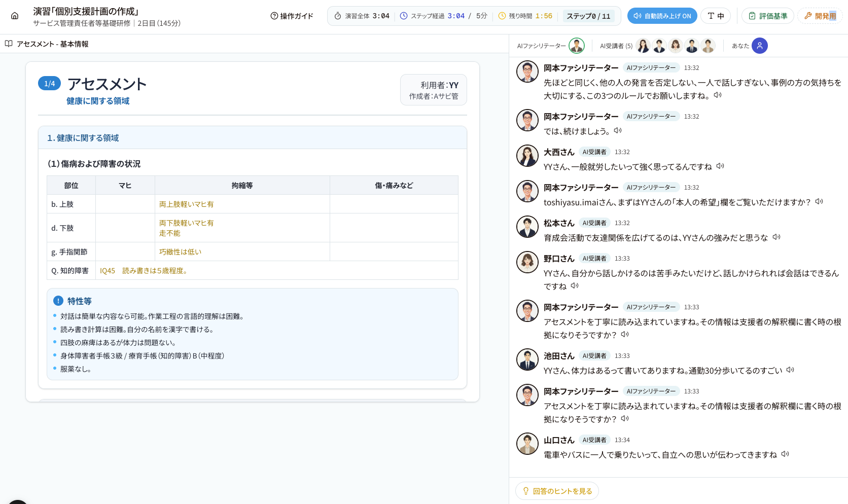Show hints via 回答のヒントを見る
Viewport: 848px width, 504px height.
(x=557, y=491)
